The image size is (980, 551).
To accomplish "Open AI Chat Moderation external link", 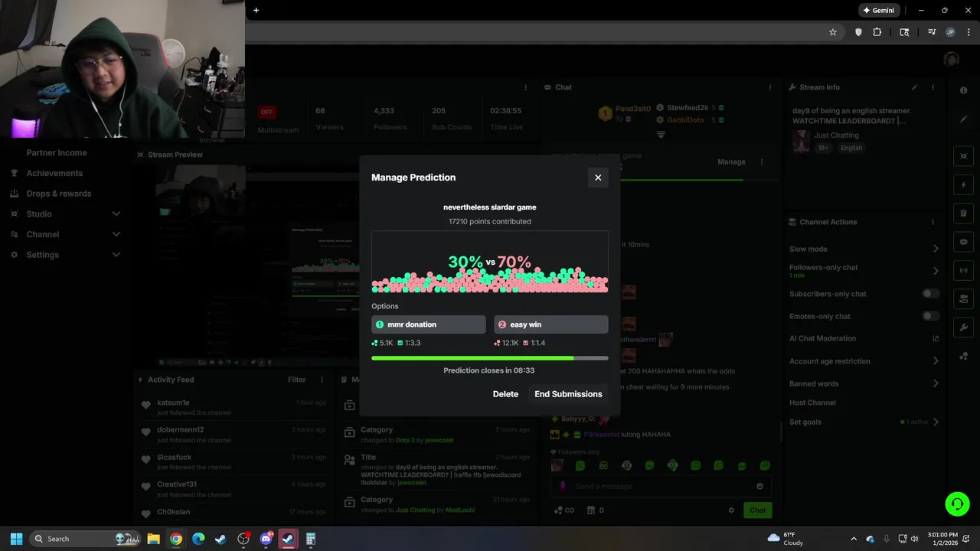I will coord(936,338).
